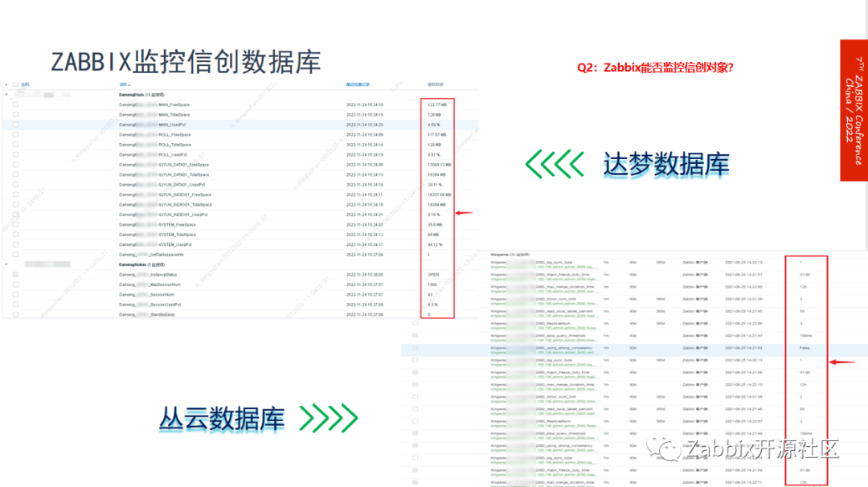868x487 pixels.
Task: Select the False value in the highlighted Kingwow row
Action: (805, 348)
